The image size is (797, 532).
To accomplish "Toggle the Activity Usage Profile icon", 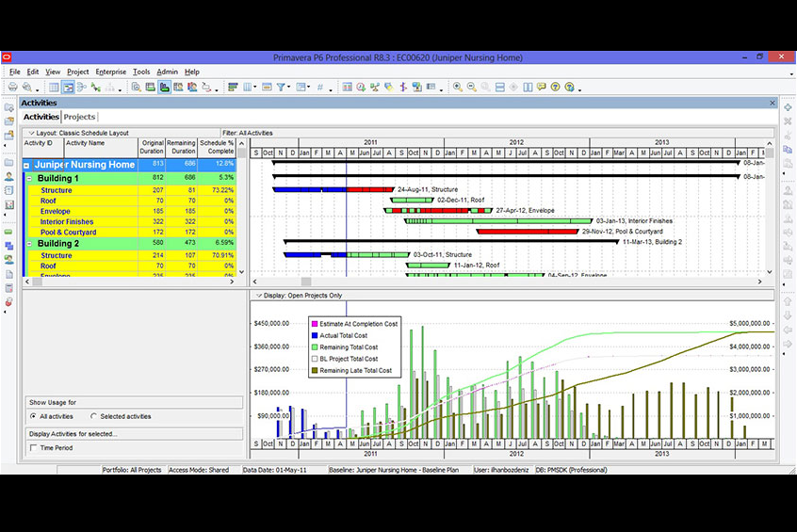I will 164,87.
